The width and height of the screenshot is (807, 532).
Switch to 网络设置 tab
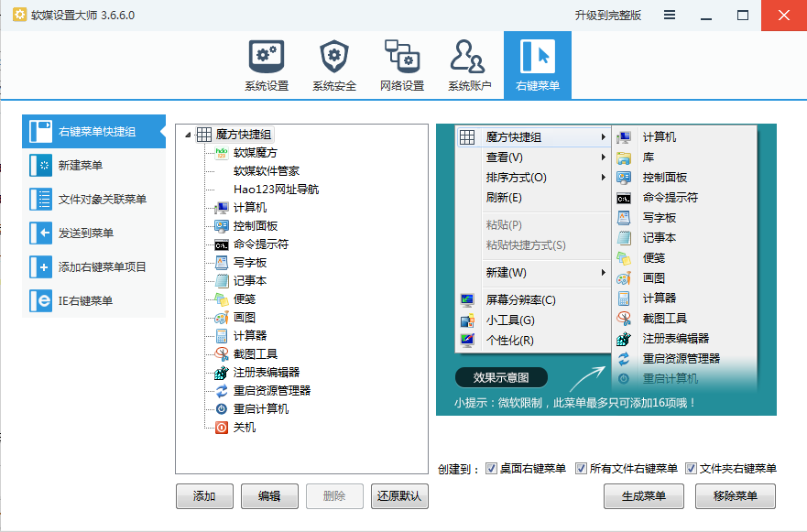402,65
